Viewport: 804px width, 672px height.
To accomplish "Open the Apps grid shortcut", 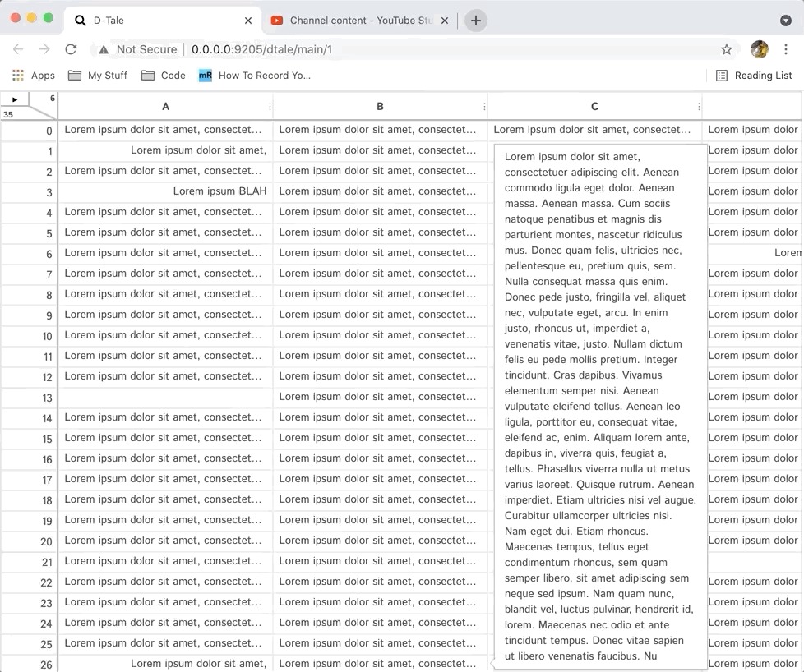I will point(33,76).
